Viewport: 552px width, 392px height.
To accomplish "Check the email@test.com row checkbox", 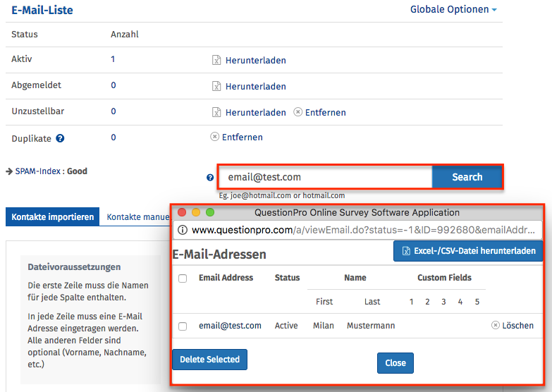I will coord(183,326).
